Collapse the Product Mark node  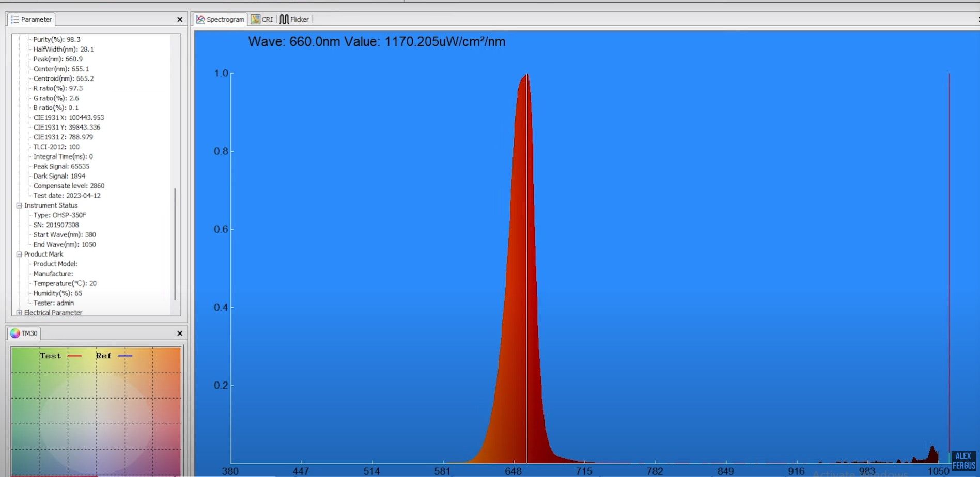point(19,254)
